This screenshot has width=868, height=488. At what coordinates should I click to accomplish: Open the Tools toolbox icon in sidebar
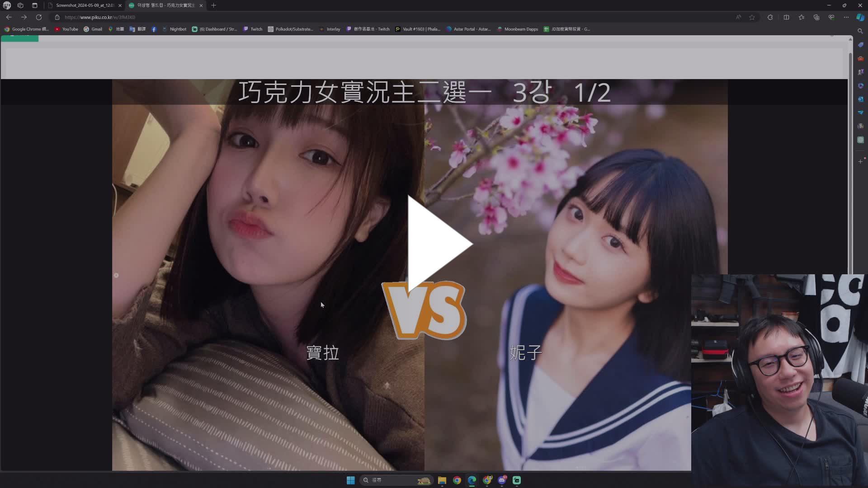[860, 58]
